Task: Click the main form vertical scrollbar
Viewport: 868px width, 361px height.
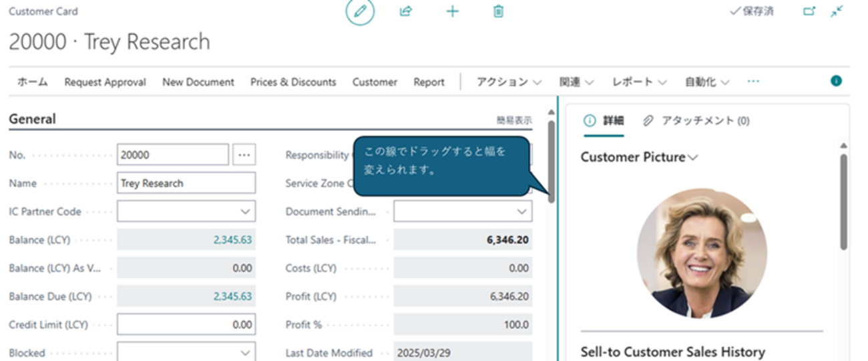Action: [551, 160]
